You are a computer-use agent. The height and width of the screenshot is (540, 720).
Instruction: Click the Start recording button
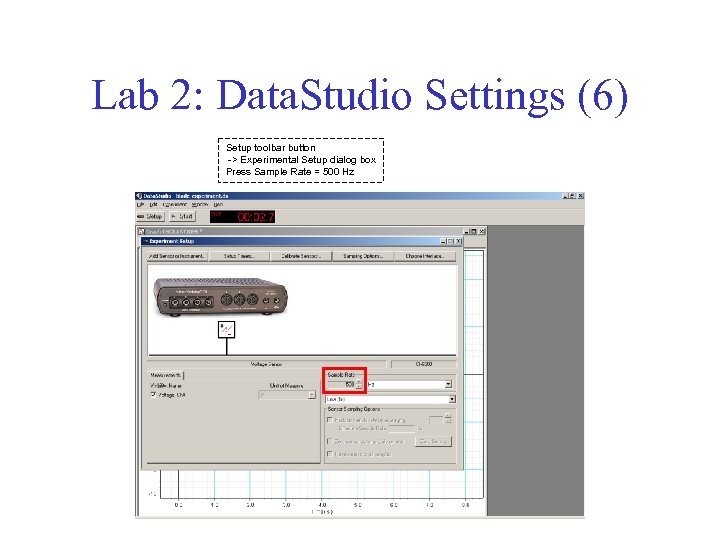(182, 216)
